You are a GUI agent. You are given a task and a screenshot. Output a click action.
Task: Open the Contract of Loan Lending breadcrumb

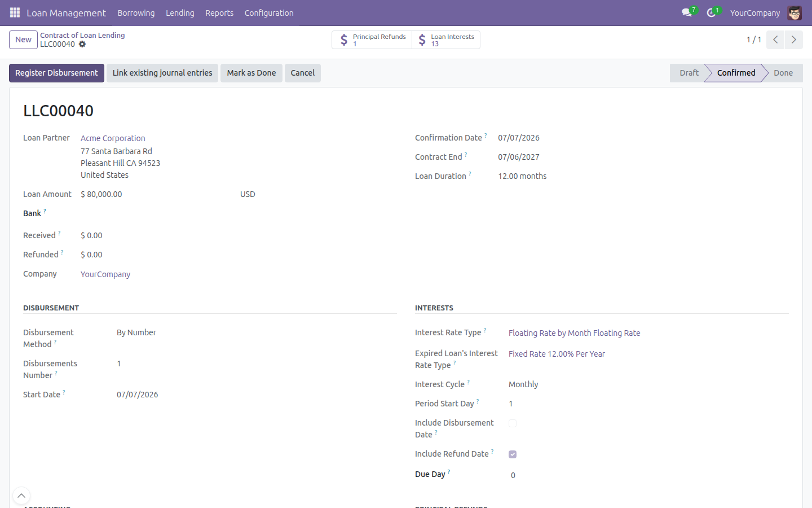click(x=82, y=35)
